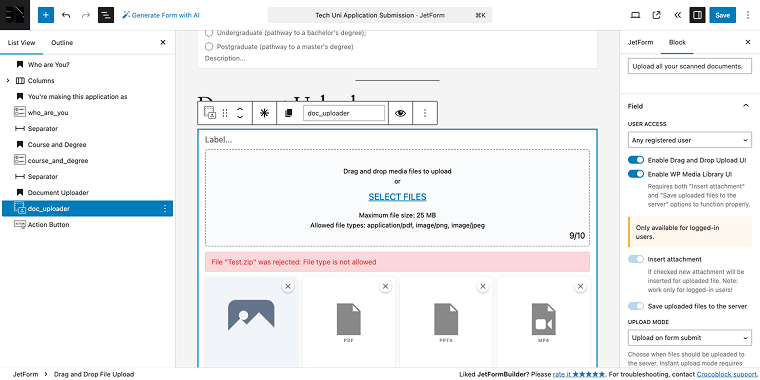760x380 pixels.
Task: Switch to the List View tab
Action: [x=21, y=43]
